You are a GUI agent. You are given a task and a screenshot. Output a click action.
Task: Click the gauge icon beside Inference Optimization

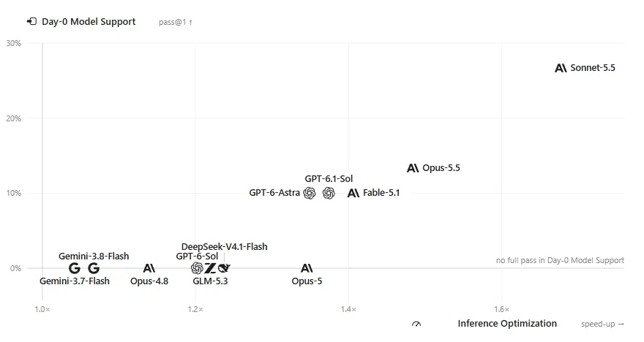[x=416, y=324]
